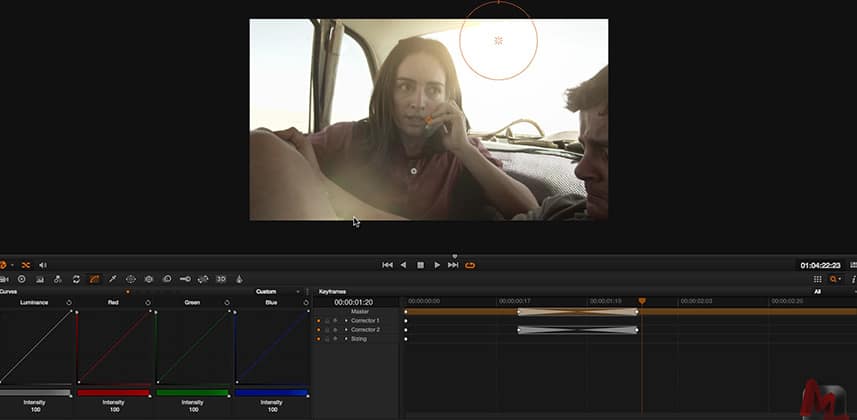This screenshot has width=857, height=420.
Task: Open the Blur palette
Action: click(167, 279)
